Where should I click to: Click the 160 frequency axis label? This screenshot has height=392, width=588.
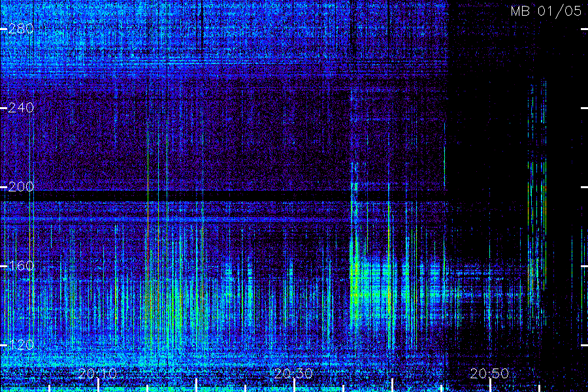(x=21, y=266)
